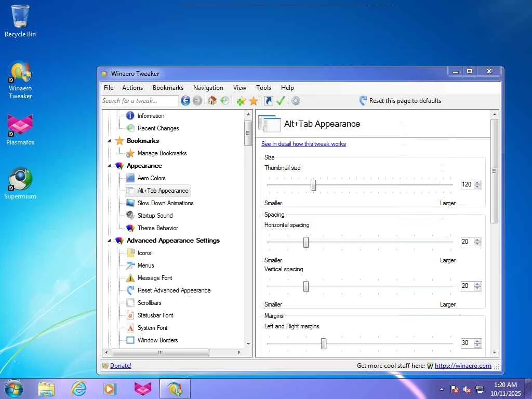Click the Reset this page arrow icon
532x399 pixels.
click(x=363, y=101)
